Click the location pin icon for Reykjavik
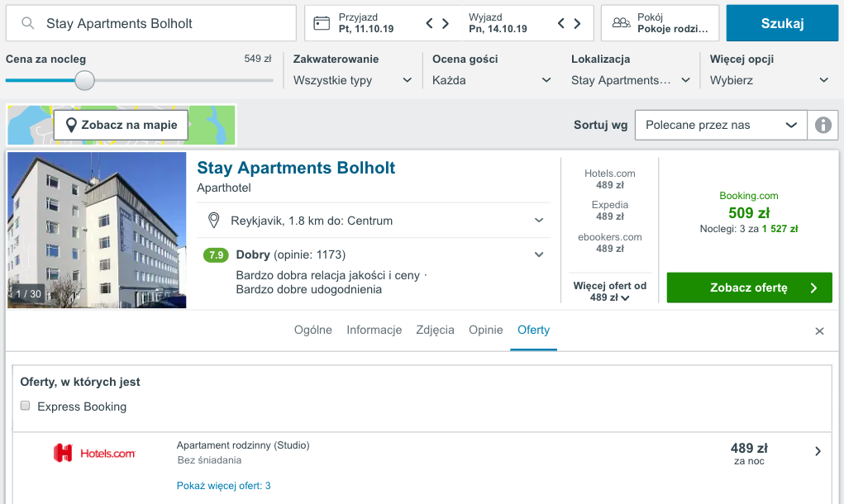This screenshot has height=504, width=844. 214,220
